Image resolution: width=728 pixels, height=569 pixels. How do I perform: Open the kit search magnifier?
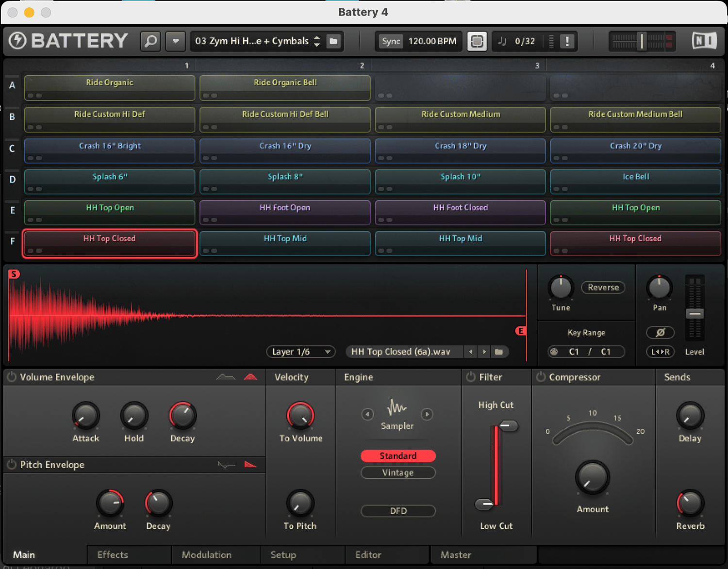click(x=151, y=41)
